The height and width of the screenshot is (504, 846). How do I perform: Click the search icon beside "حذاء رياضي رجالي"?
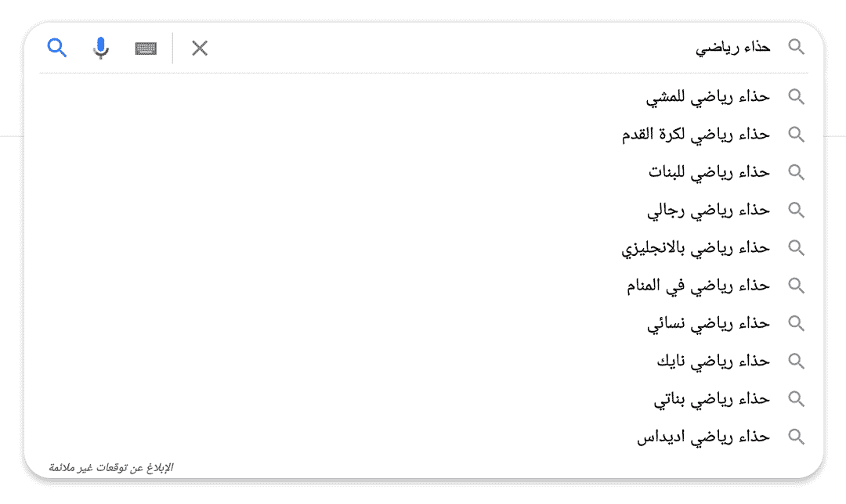[797, 210]
